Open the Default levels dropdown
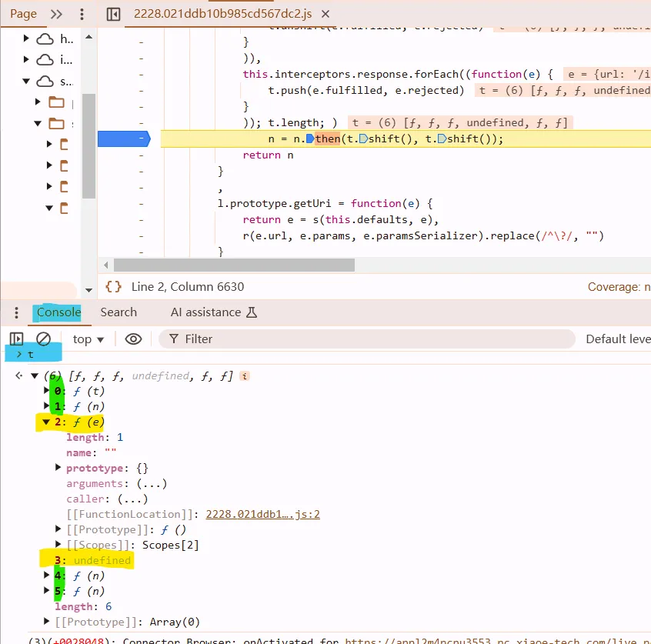651x644 pixels. (618, 339)
